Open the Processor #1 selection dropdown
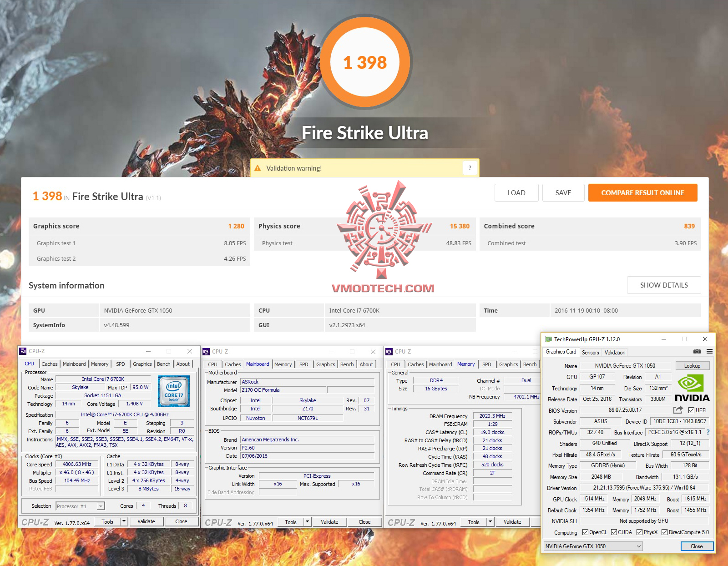Screen dimensions: 728x566 click(80, 506)
